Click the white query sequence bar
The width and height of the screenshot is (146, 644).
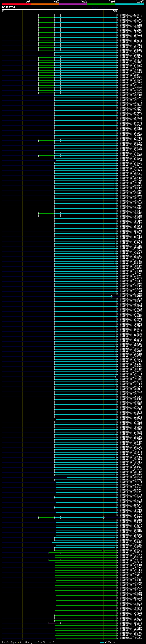[60, 10]
